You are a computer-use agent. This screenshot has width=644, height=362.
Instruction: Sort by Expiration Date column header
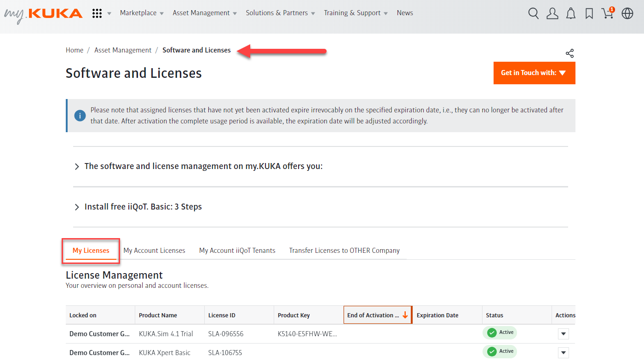coord(448,315)
